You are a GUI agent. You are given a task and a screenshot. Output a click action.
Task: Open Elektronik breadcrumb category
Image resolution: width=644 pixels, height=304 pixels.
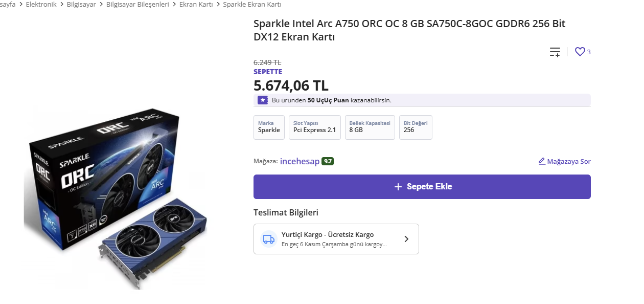tap(41, 5)
